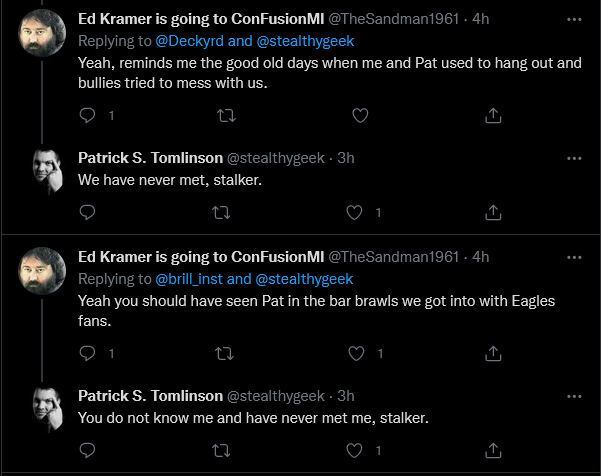Open Patrick S. Tomlinson's profile name in last tweet
This screenshot has height=476, width=601.
point(150,396)
